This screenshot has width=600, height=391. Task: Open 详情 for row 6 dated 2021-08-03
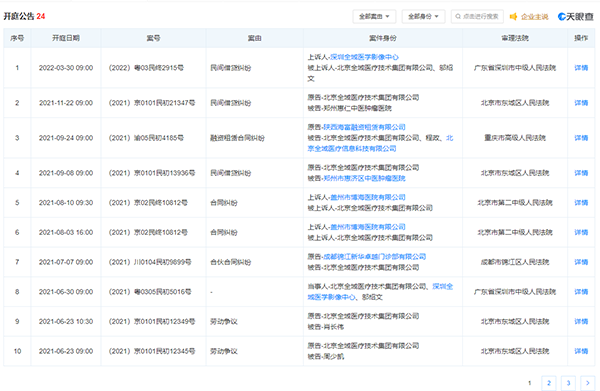pos(581,232)
